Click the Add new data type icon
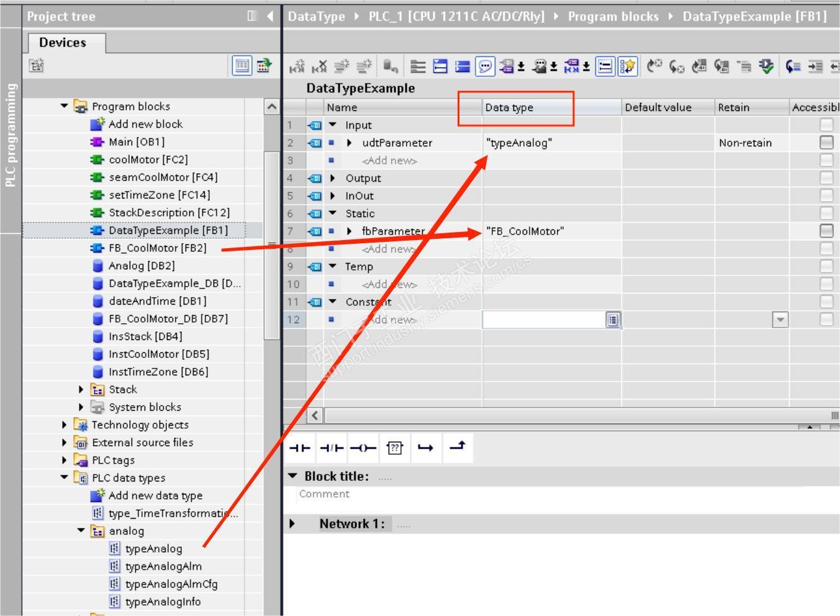Image resolution: width=840 pixels, height=616 pixels. click(97, 496)
